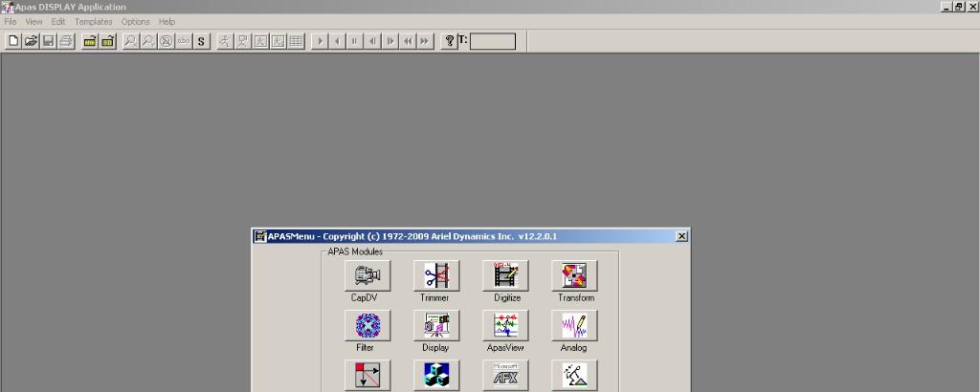
Task: Click the figure climbing slope module icon
Action: (574, 375)
